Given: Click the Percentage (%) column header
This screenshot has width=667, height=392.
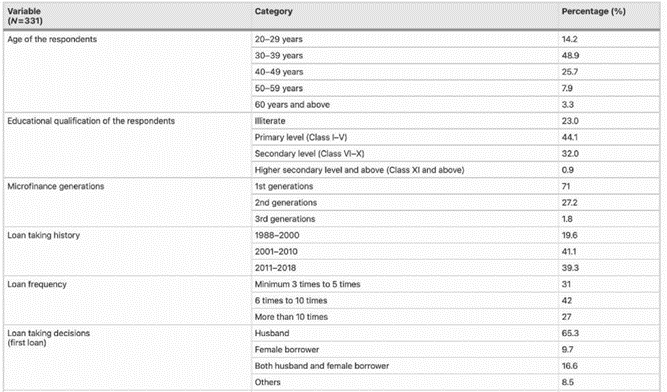Looking at the screenshot, I should coord(609,16).
